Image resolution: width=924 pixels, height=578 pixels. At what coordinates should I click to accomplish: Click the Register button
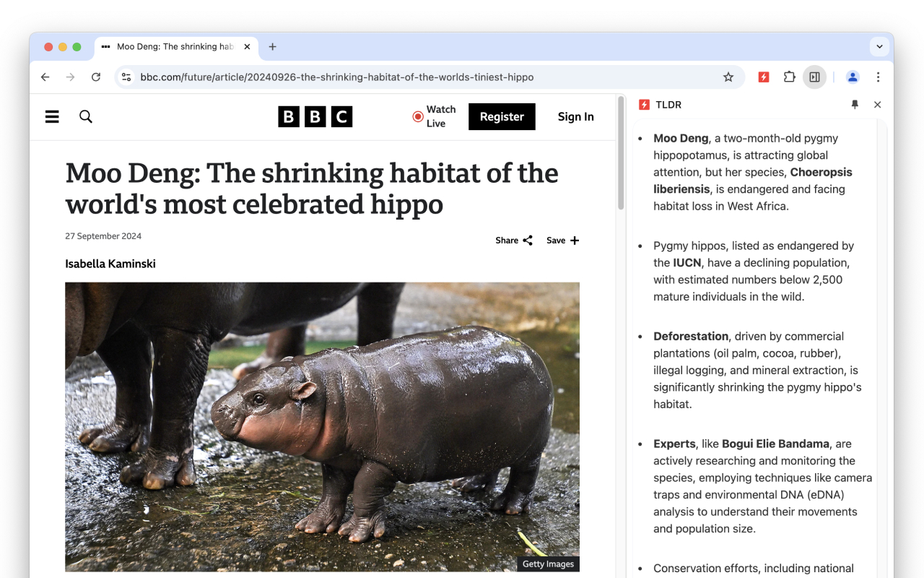pos(502,116)
